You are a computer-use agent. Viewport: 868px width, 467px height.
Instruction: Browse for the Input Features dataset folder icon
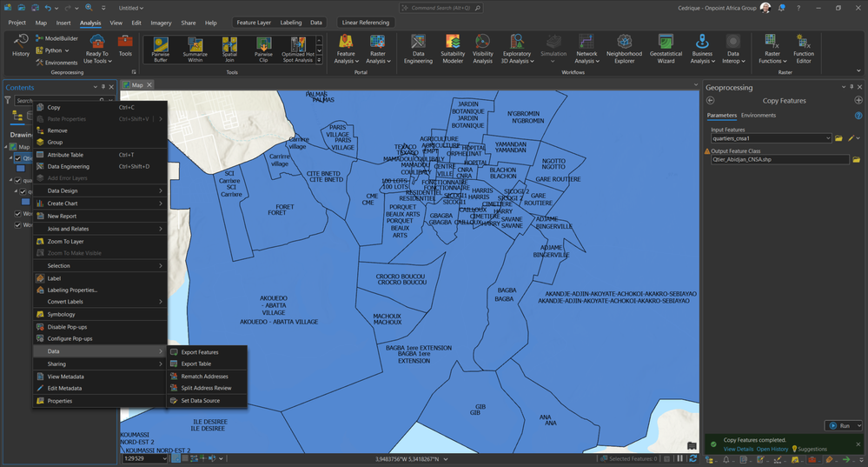838,138
